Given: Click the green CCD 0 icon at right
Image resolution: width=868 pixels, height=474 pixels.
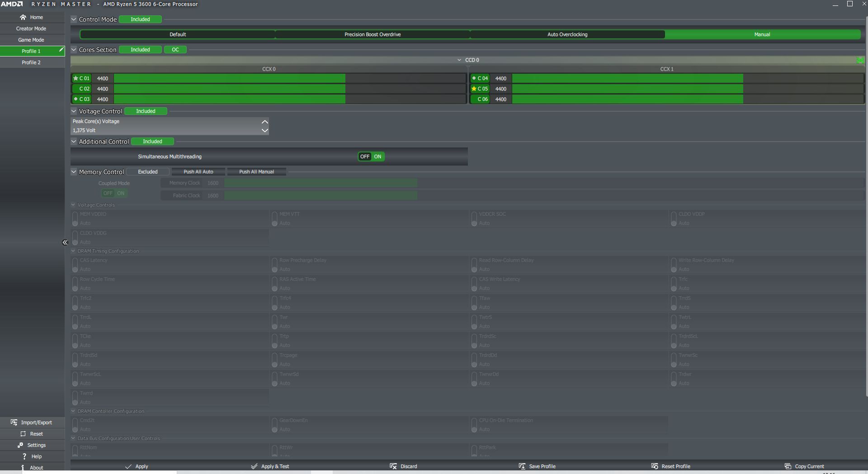Looking at the screenshot, I should point(860,60).
